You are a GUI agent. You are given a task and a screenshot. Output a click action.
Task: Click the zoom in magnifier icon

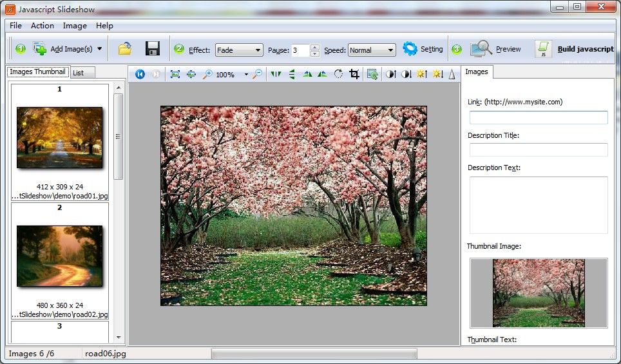[207, 74]
